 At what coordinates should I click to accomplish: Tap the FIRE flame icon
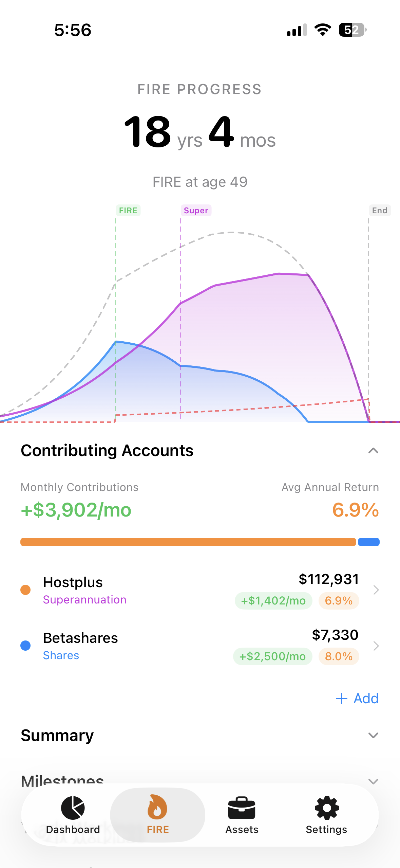157,808
